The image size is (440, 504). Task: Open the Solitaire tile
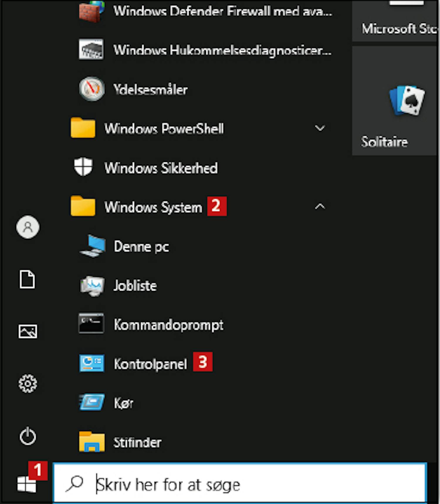[395, 101]
